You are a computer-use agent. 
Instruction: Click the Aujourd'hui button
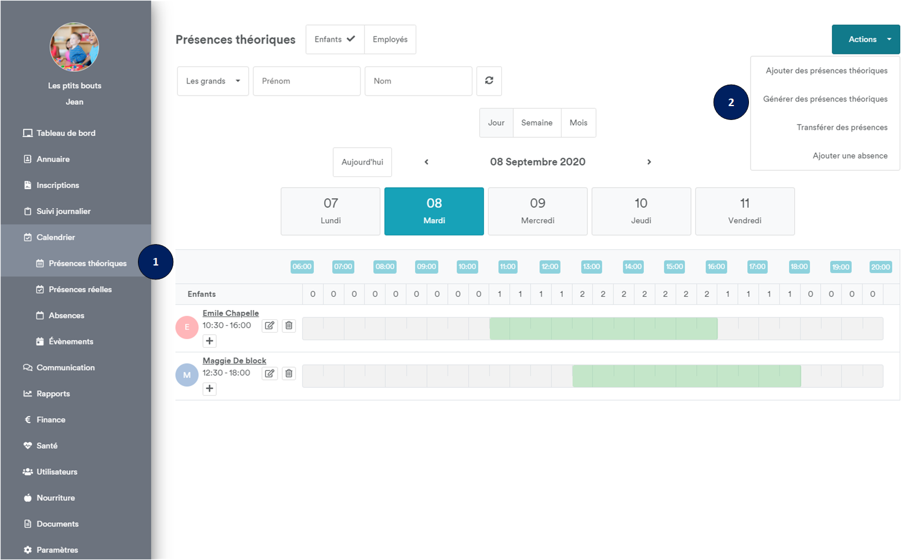[362, 162]
